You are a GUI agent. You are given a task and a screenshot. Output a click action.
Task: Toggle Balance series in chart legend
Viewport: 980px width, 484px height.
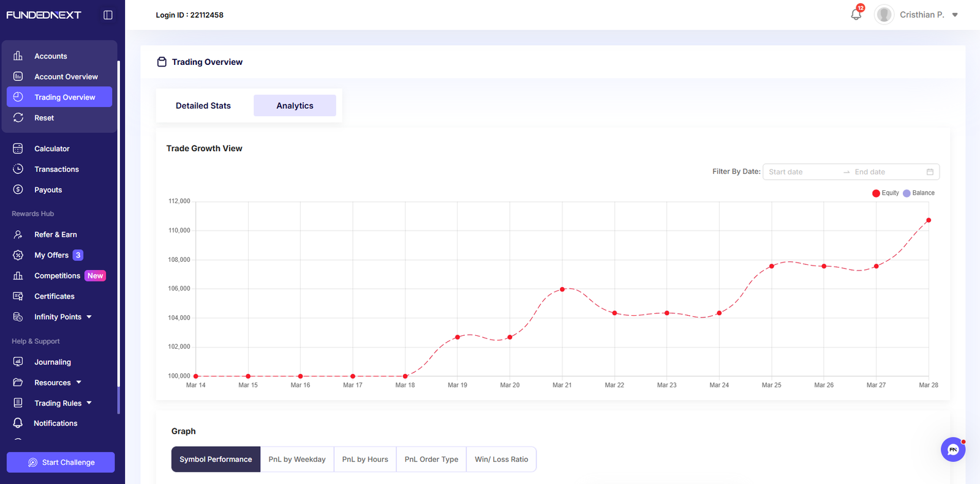919,193
